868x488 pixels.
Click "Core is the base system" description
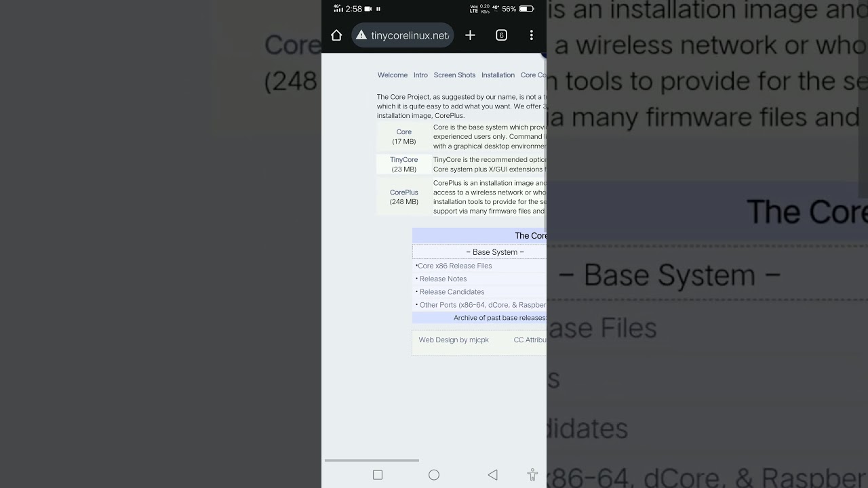[x=490, y=137]
